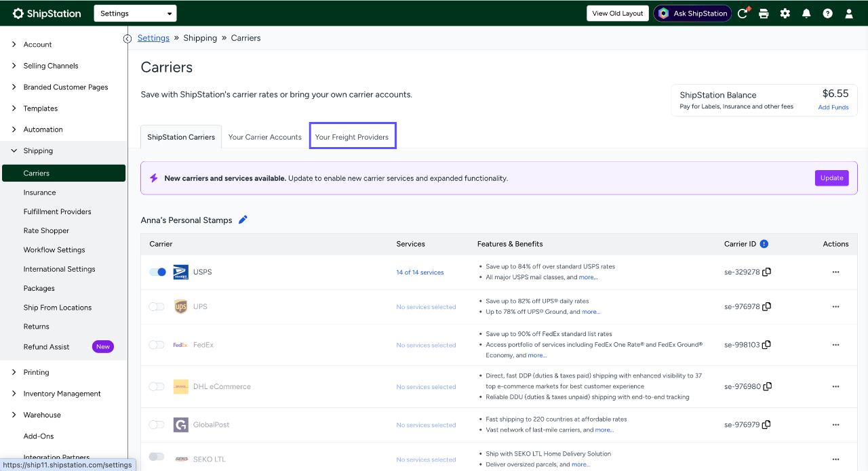Click the USPS carrier logo

(x=180, y=272)
